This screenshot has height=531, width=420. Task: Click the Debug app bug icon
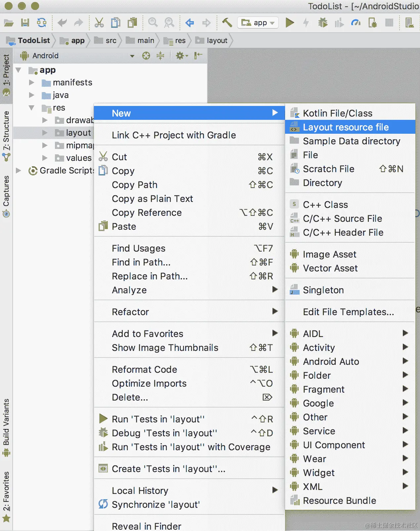point(323,23)
